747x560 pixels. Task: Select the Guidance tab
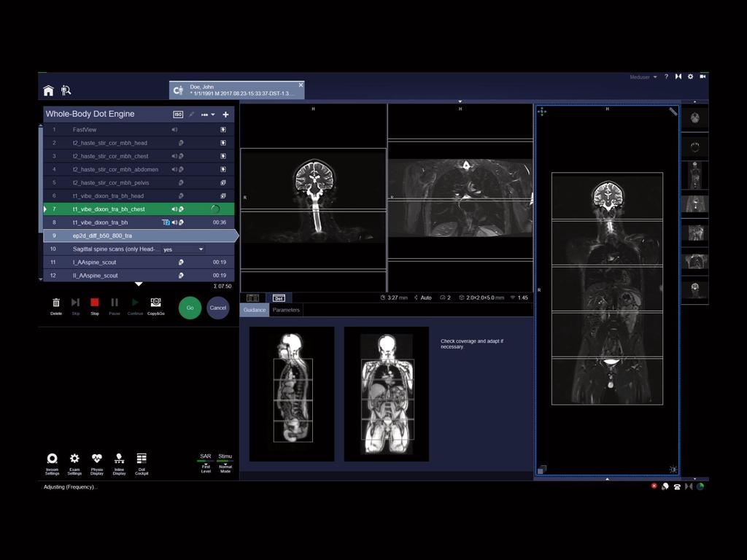pyautogui.click(x=254, y=309)
